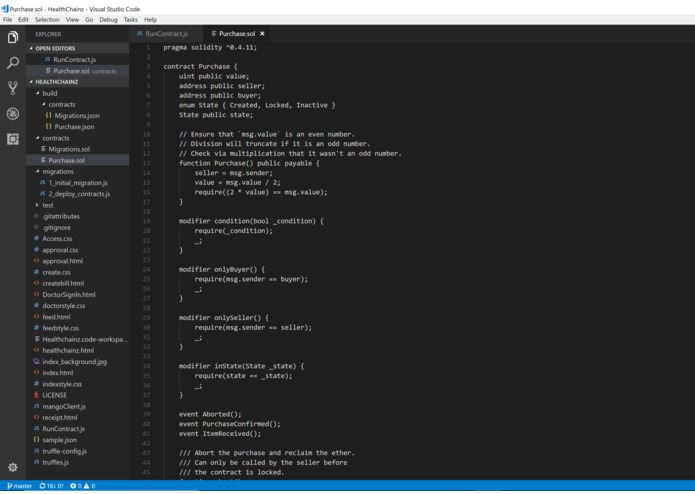The height and width of the screenshot is (494, 695).
Task: Open Migrations.sol file
Action: 78,149
